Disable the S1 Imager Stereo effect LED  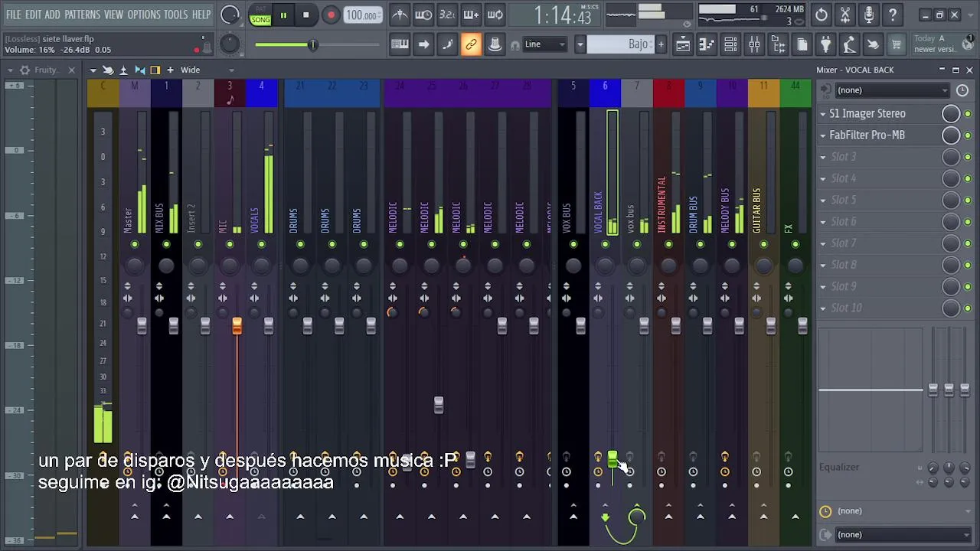coord(968,114)
